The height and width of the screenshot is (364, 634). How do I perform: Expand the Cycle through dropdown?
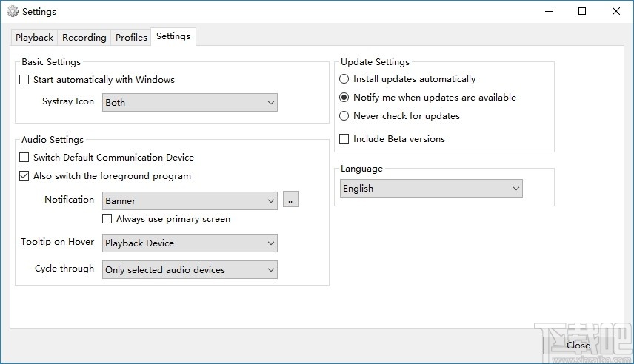[190, 270]
